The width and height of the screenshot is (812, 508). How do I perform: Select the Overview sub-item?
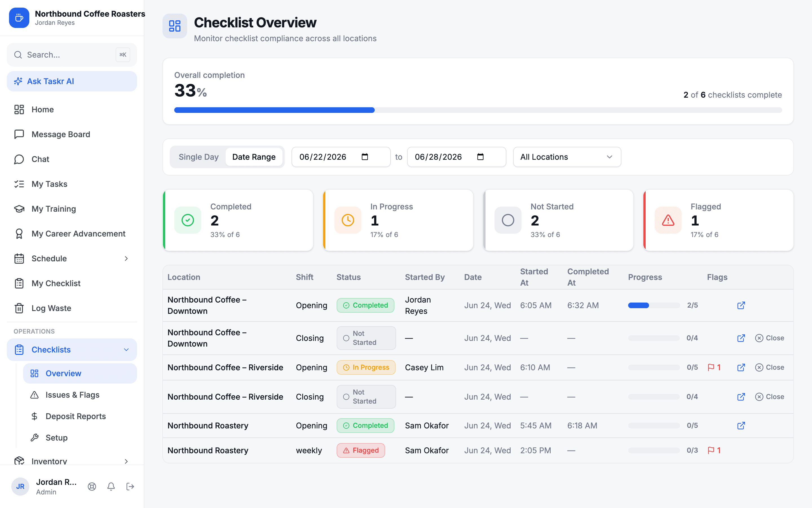pyautogui.click(x=80, y=373)
